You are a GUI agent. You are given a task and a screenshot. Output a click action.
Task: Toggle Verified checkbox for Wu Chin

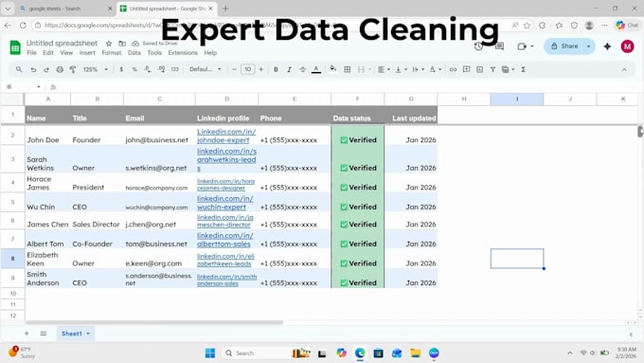[x=344, y=208]
